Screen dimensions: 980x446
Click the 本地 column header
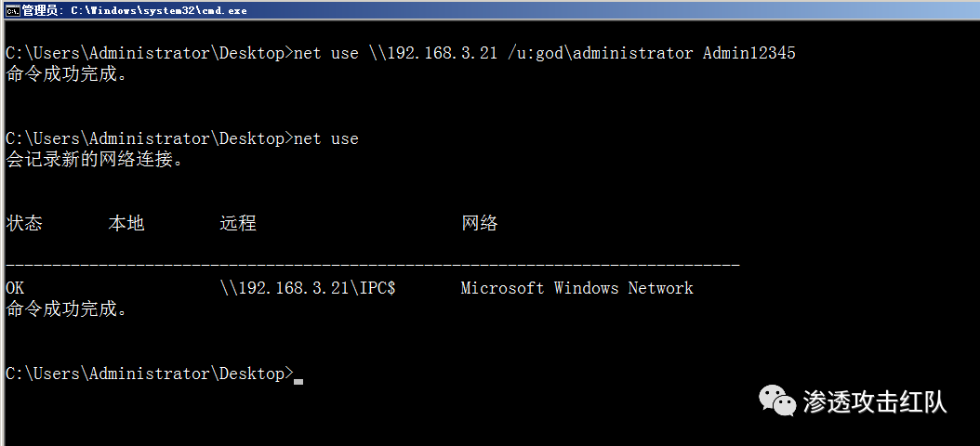pos(126,224)
